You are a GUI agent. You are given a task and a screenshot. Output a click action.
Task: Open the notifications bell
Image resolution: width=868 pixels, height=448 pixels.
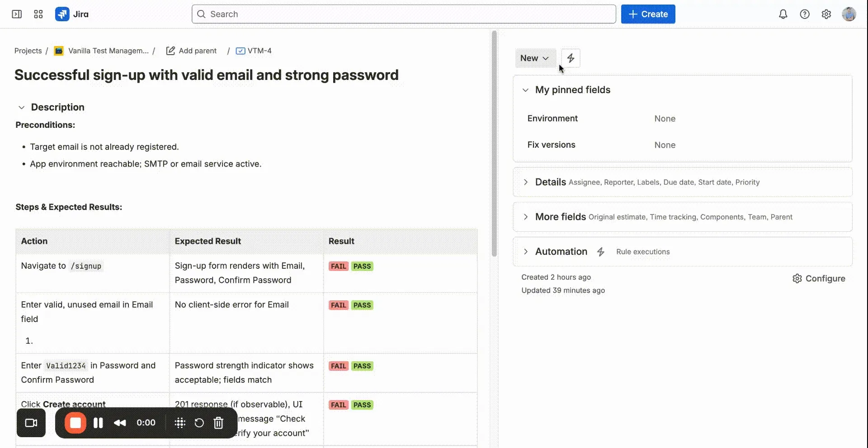[783, 14]
